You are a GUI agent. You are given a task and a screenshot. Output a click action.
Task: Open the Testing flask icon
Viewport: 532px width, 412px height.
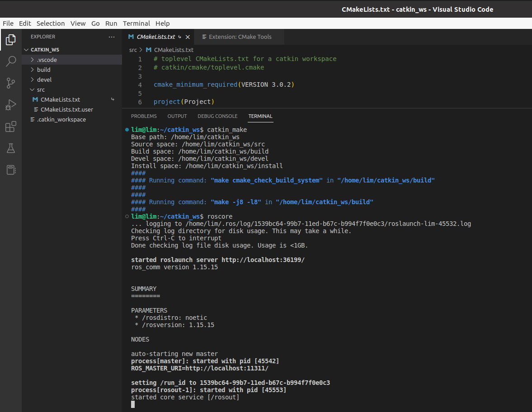click(11, 148)
